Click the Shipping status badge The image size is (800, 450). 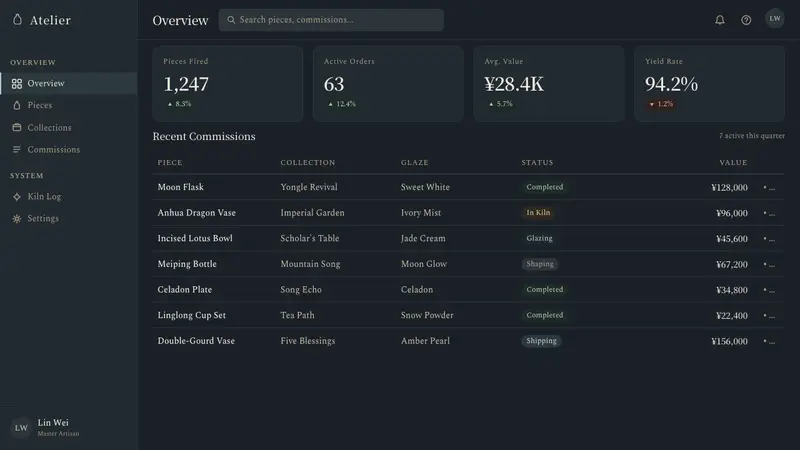pyautogui.click(x=541, y=341)
